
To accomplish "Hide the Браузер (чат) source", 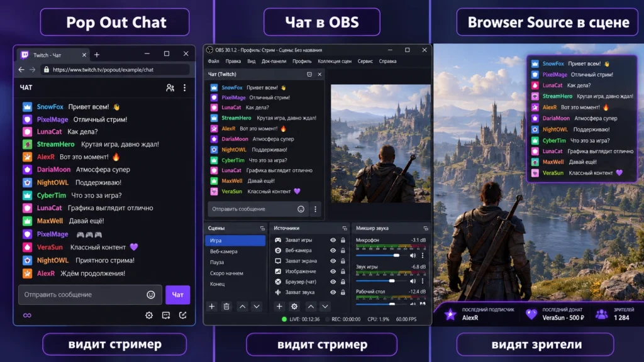I will pos(333,282).
